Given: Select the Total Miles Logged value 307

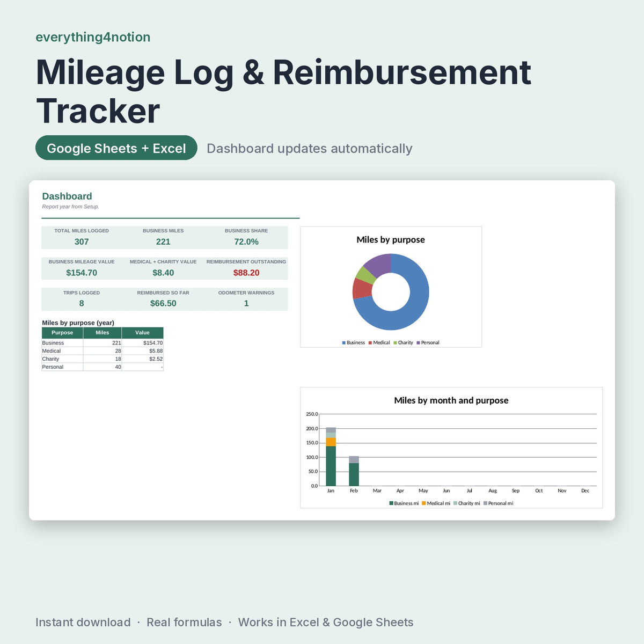Looking at the screenshot, I should click(x=82, y=242).
